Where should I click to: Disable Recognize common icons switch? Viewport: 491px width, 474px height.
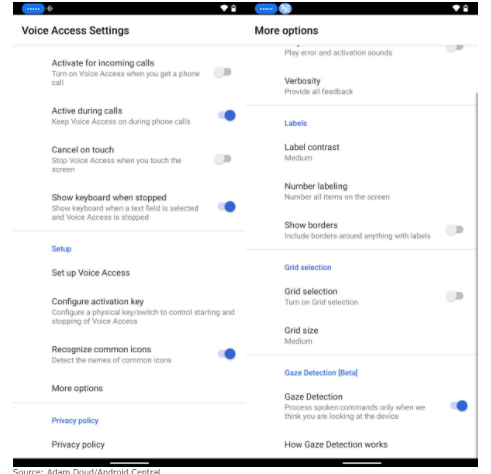point(227,354)
